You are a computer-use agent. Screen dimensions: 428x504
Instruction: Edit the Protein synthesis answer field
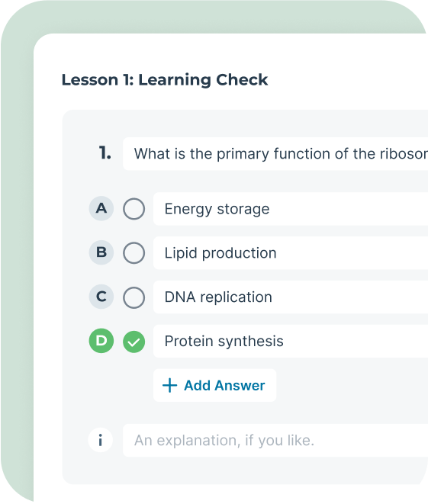[291, 341]
